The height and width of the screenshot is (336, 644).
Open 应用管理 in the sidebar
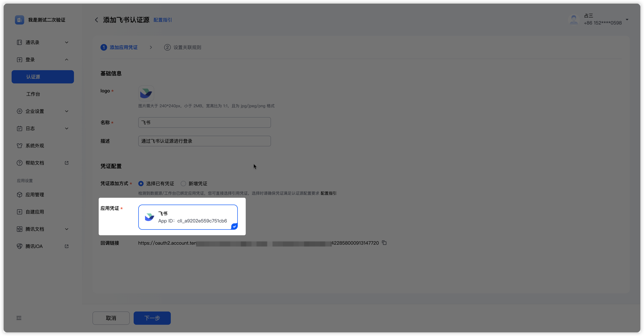tap(35, 194)
